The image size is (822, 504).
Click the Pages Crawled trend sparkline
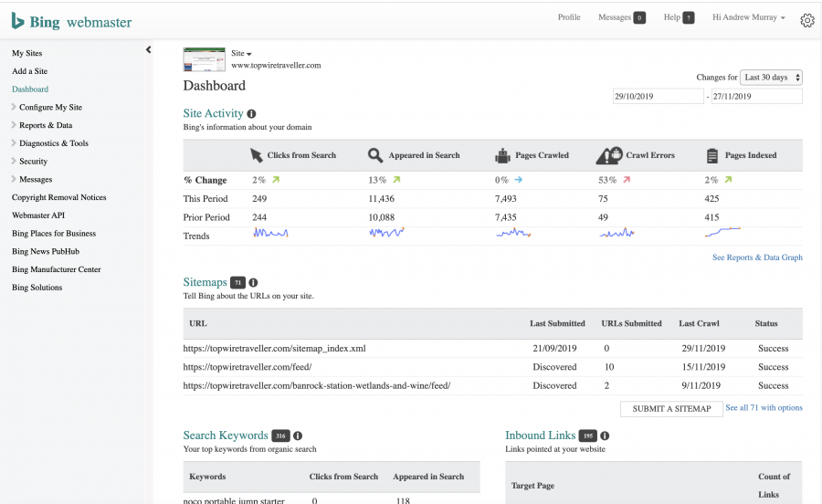tap(513, 233)
